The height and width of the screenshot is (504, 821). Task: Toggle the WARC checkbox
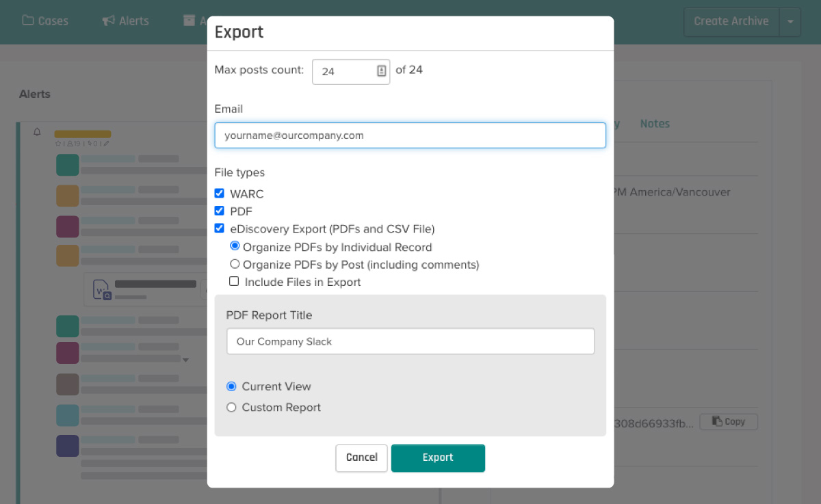click(x=220, y=194)
